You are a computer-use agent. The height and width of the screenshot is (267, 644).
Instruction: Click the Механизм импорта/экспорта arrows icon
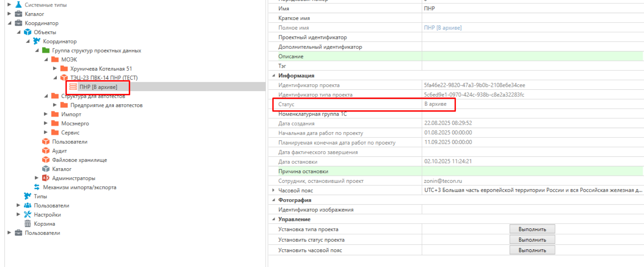pyautogui.click(x=37, y=187)
